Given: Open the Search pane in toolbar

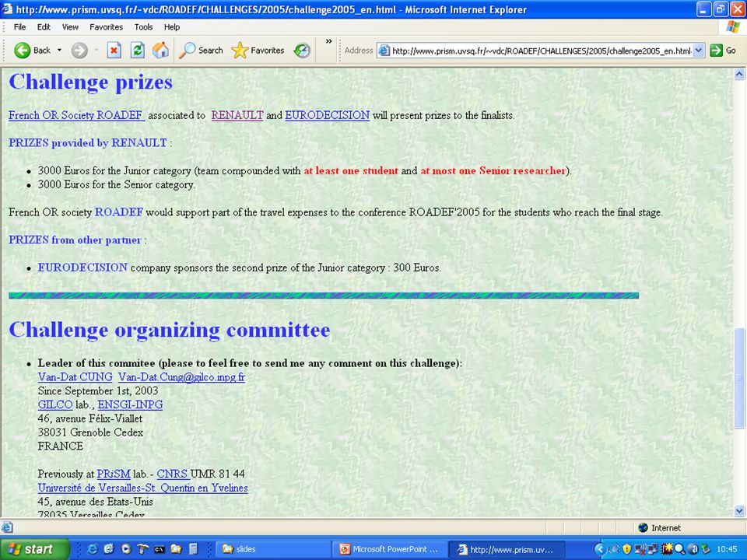Looking at the screenshot, I should (201, 50).
